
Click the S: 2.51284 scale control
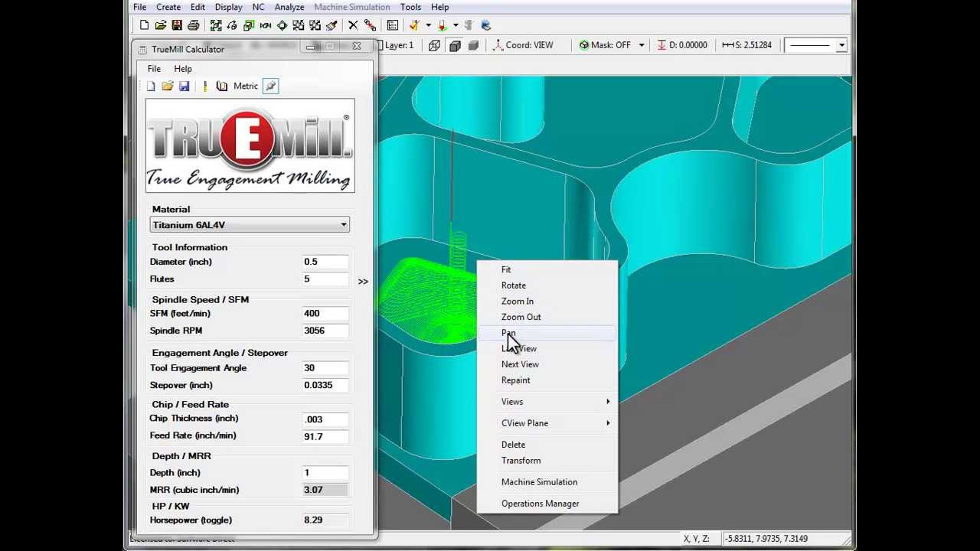tap(747, 45)
